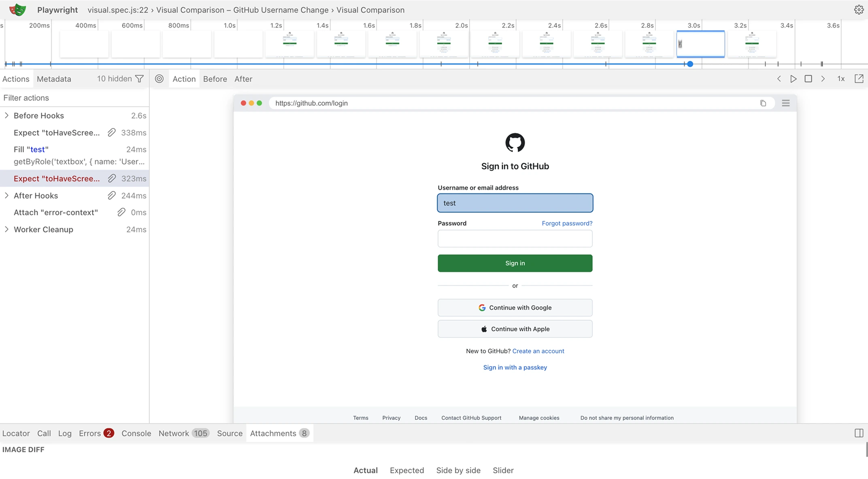
Task: Click the green Sign in button
Action: point(515,263)
